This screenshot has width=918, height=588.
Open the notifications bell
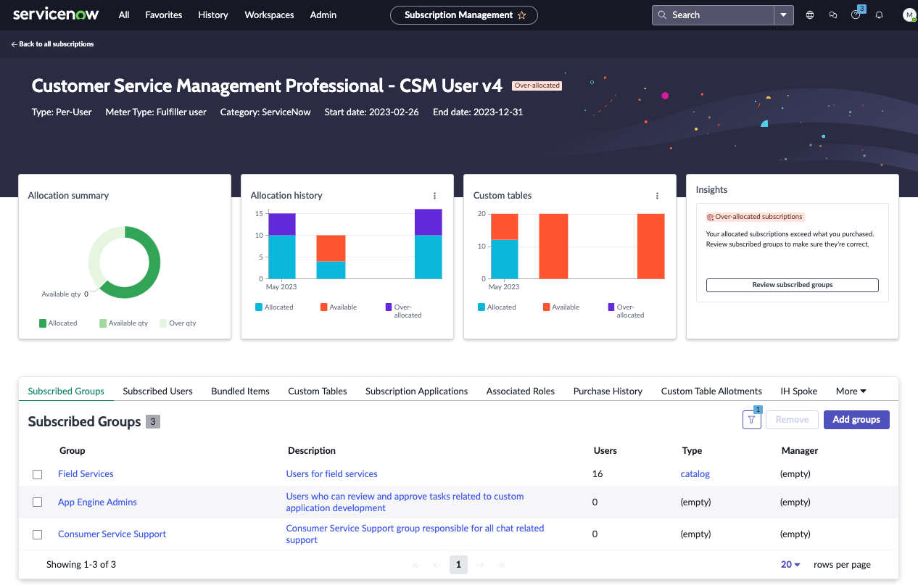[880, 15]
